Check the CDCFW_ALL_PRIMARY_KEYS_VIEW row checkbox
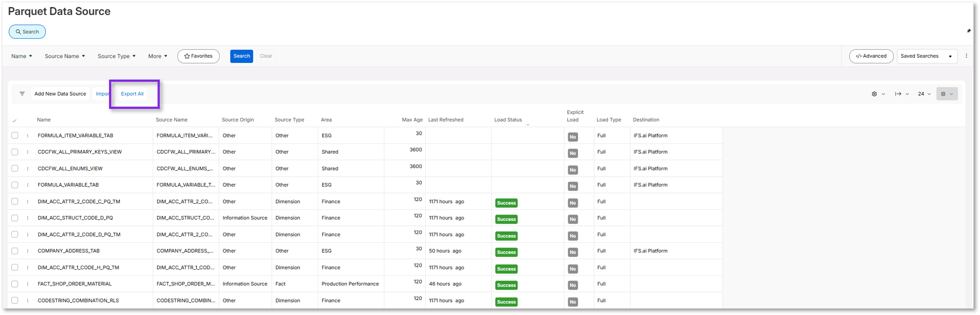 [x=15, y=152]
